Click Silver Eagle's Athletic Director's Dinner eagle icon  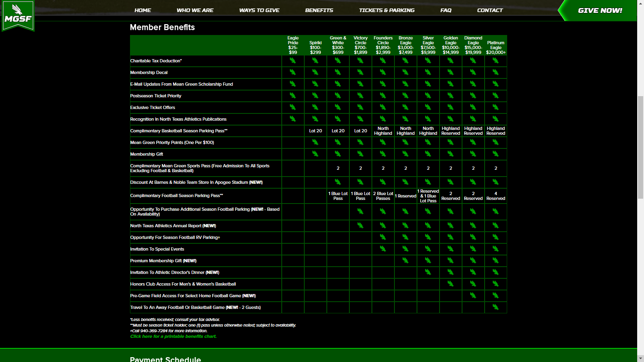[428, 272]
